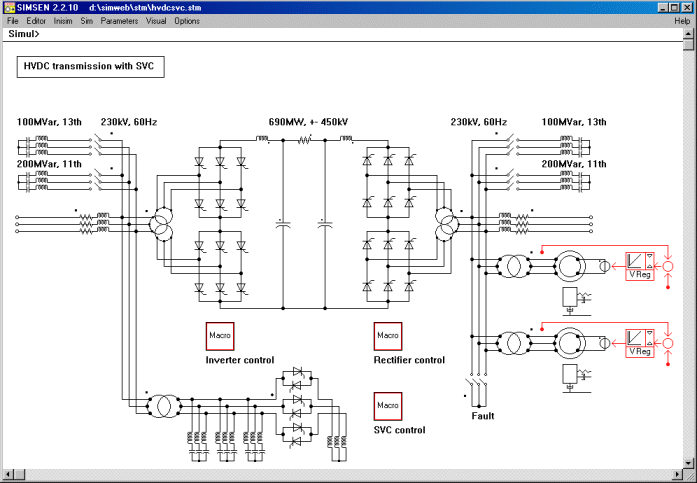This screenshot has height=483, width=697.
Task: Open the Options menu
Action: 187,21
